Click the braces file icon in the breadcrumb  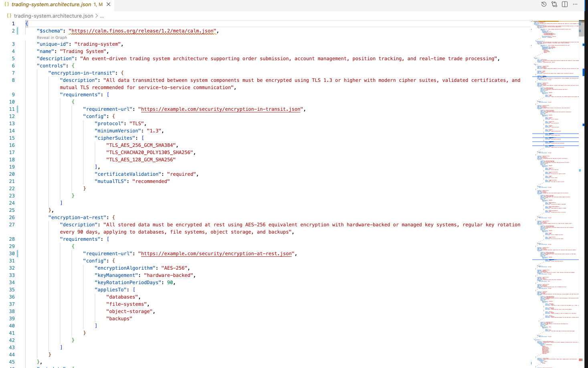9,16
